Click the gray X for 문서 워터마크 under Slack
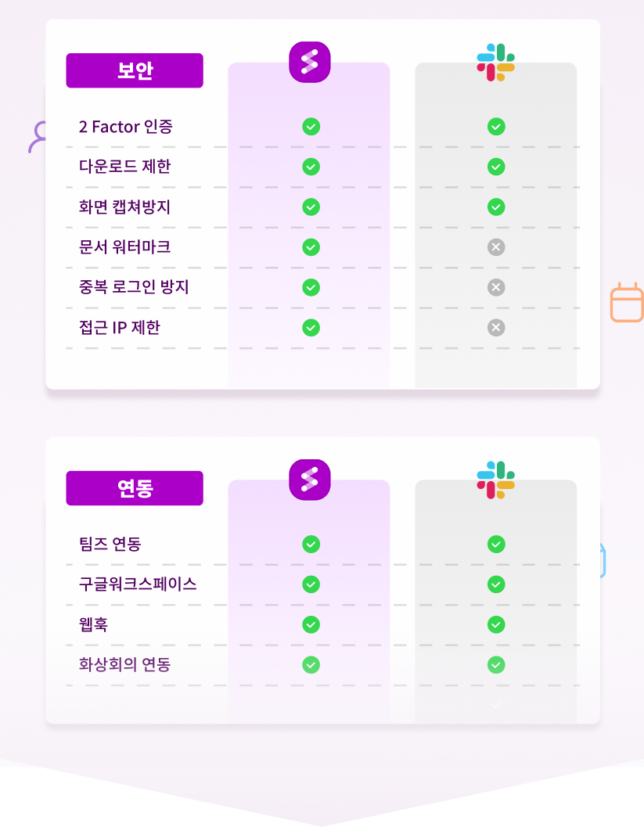The width and height of the screenshot is (644, 827). click(496, 246)
